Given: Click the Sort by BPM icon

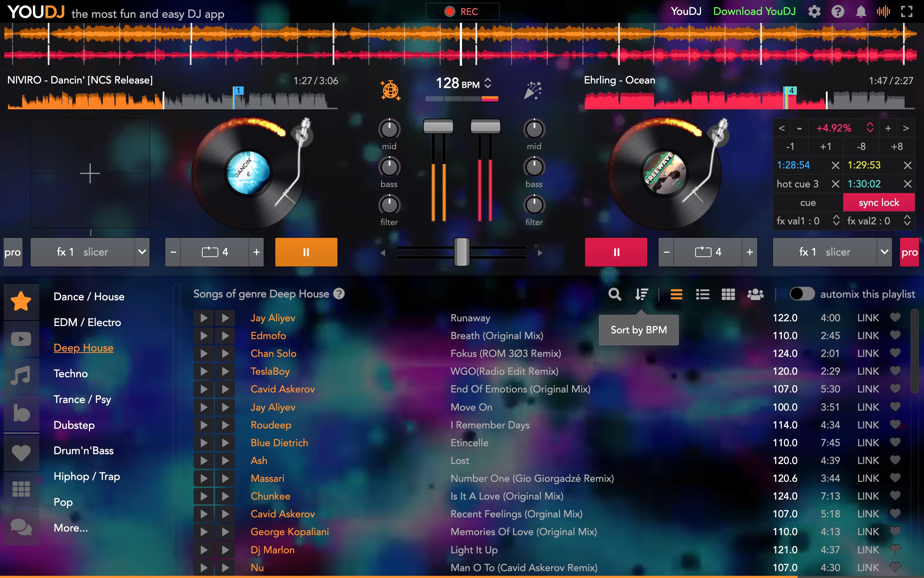Looking at the screenshot, I should [641, 294].
